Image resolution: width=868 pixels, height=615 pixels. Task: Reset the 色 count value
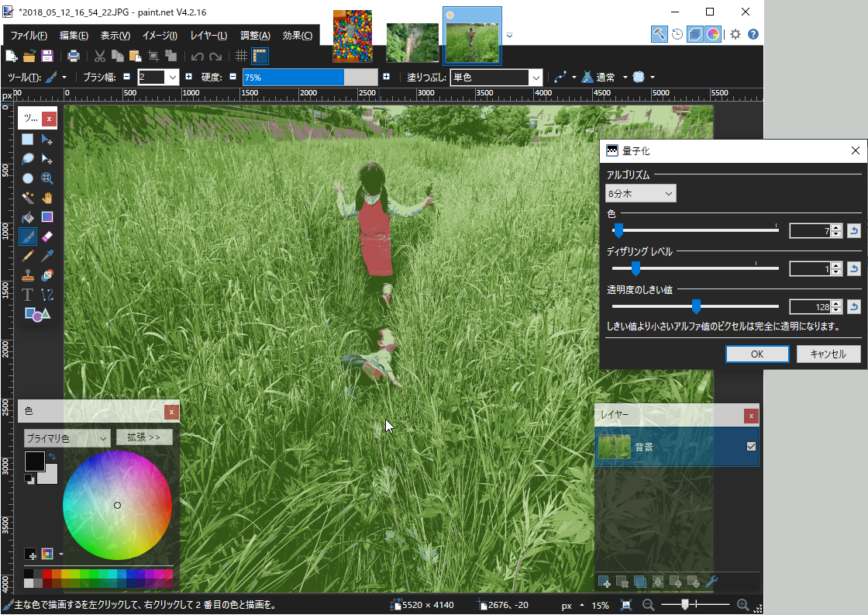coord(853,230)
